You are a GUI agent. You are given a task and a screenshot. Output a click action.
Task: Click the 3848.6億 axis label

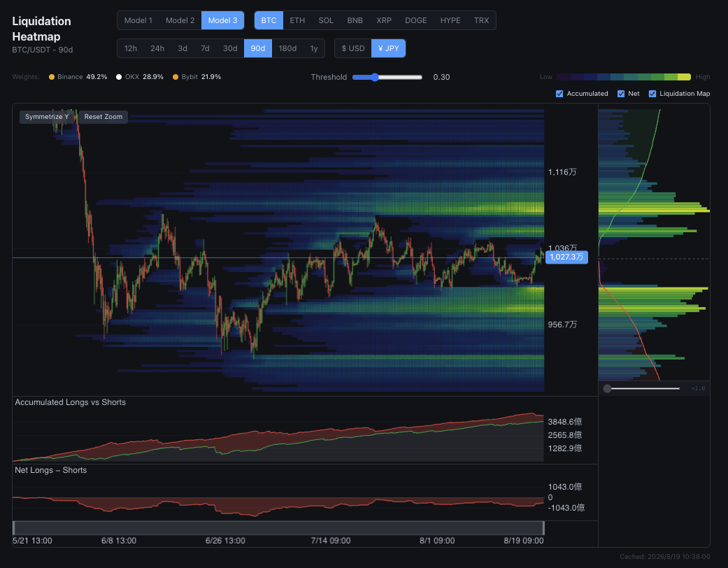(564, 422)
